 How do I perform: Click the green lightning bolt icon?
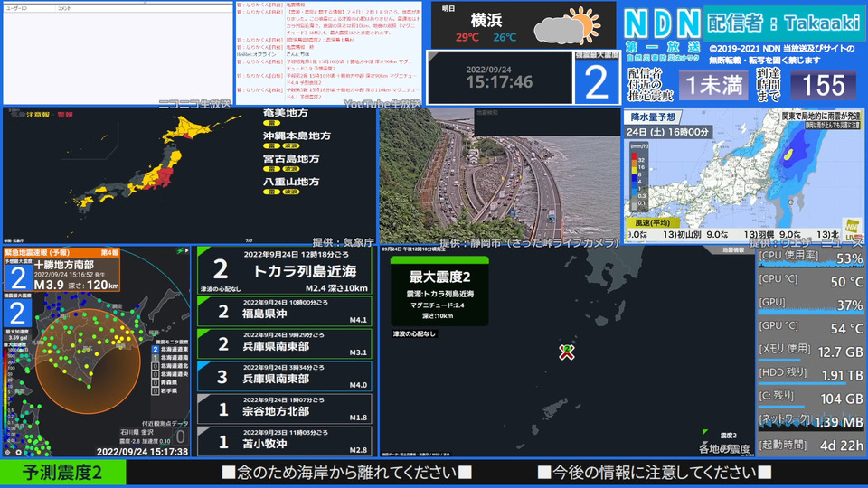[180, 251]
